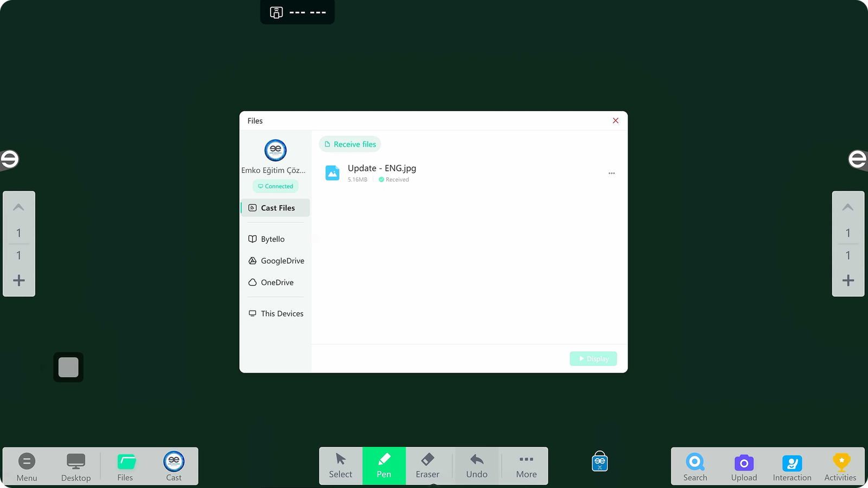This screenshot has height=488, width=868.
Task: Open the store bag icon
Action: [599, 461]
